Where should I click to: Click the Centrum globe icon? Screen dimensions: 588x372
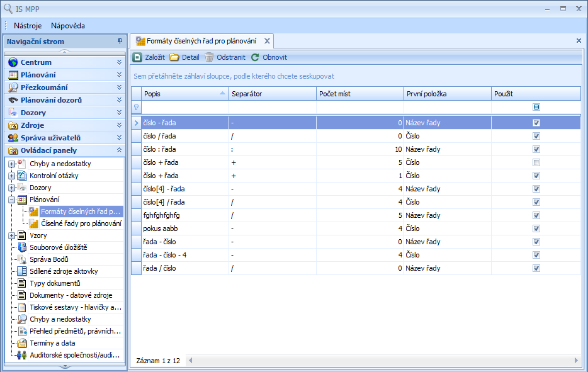pyautogui.click(x=13, y=62)
